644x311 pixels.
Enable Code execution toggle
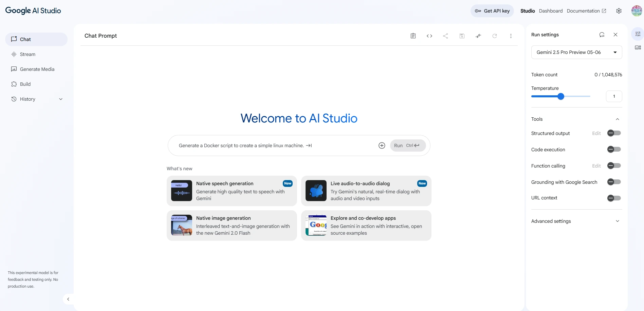click(614, 150)
